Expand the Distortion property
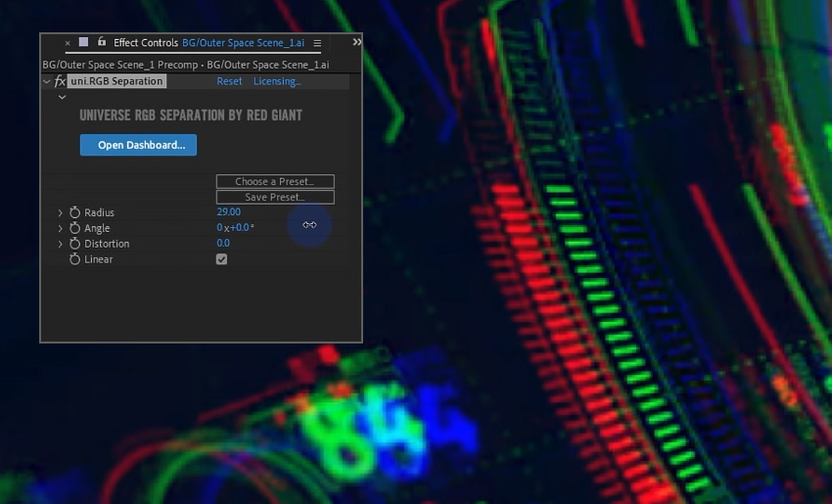 tap(60, 244)
